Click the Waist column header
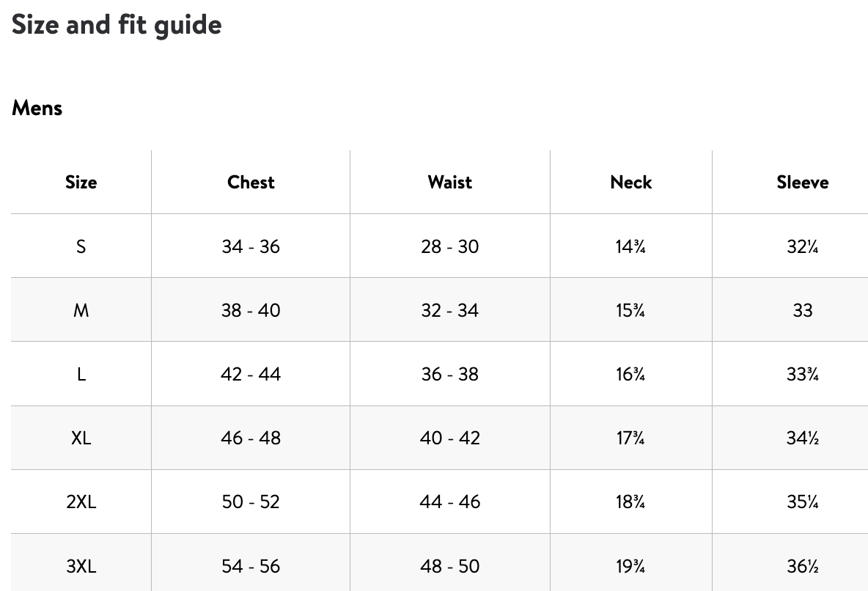Image resolution: width=868 pixels, height=591 pixels. pos(450,183)
